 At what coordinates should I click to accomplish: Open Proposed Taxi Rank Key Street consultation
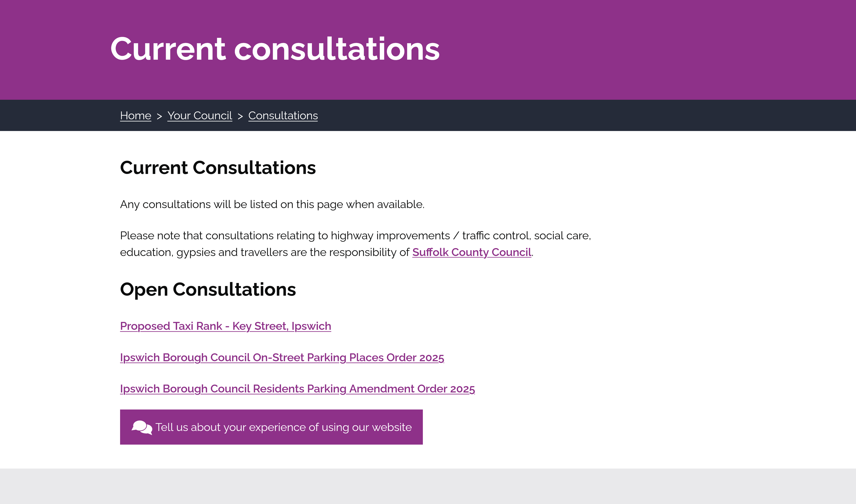pyautogui.click(x=225, y=326)
